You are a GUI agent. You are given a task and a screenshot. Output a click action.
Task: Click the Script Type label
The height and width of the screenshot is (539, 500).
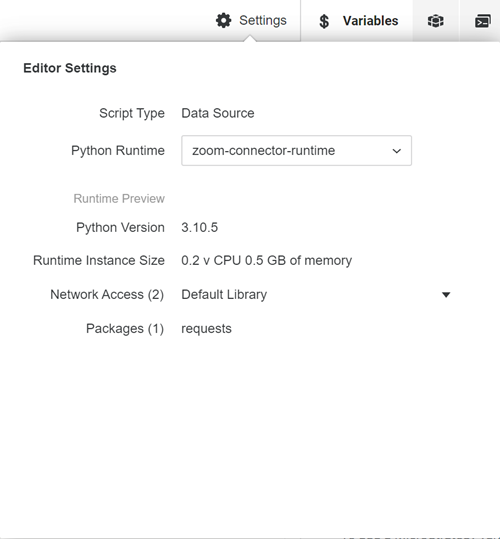point(132,113)
